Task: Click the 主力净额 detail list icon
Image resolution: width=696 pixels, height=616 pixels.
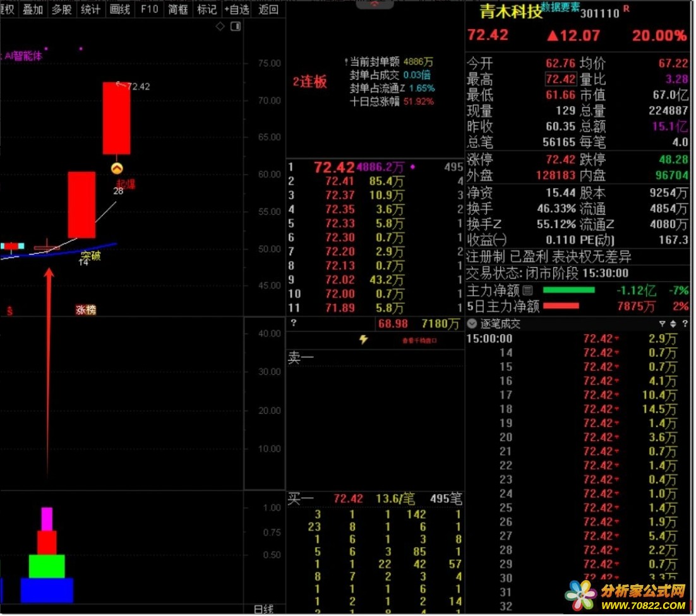Action: click(527, 291)
